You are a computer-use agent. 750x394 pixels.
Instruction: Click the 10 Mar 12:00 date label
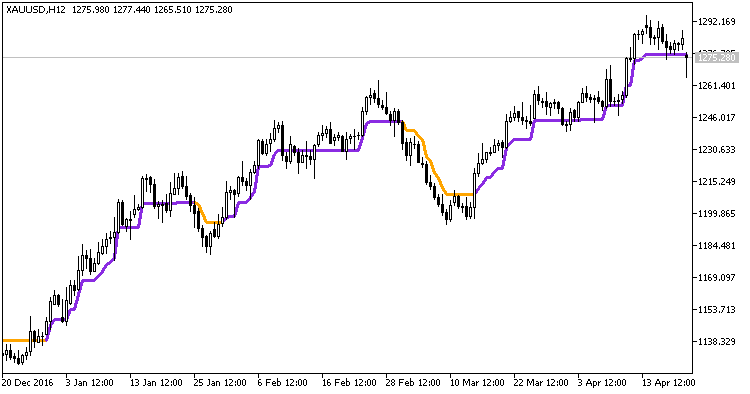477,383
